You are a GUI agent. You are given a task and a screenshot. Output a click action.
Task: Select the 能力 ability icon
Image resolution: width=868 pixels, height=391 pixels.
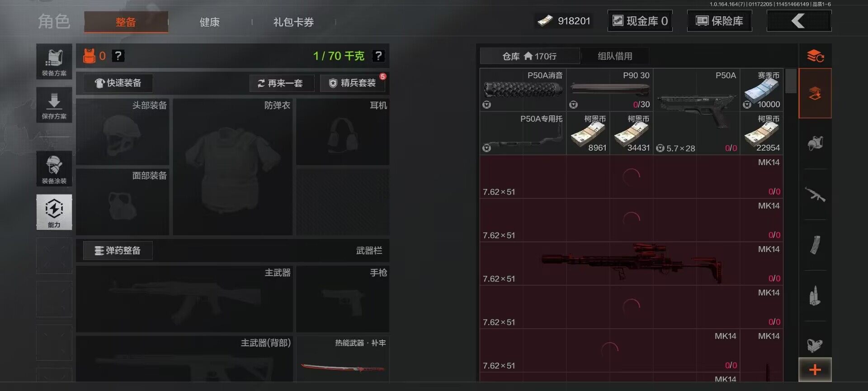54,212
